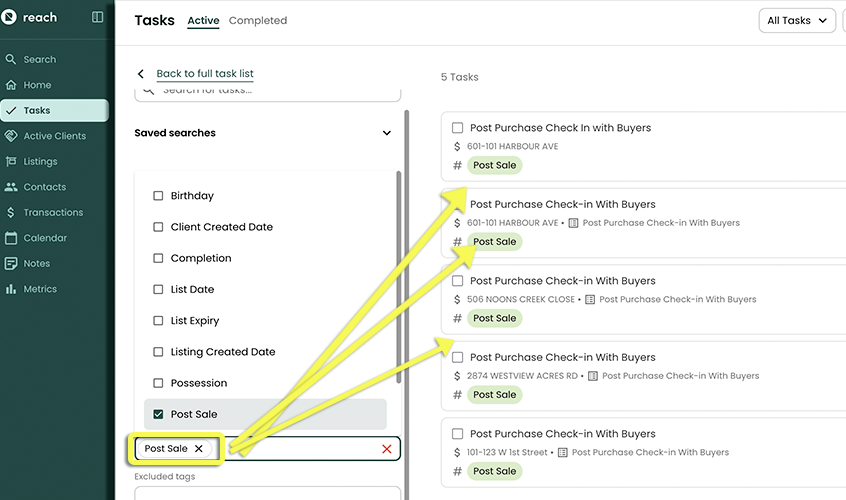Screen dimensions: 846x500
Task: Open Metrics in the sidebar
Action: 40,289
